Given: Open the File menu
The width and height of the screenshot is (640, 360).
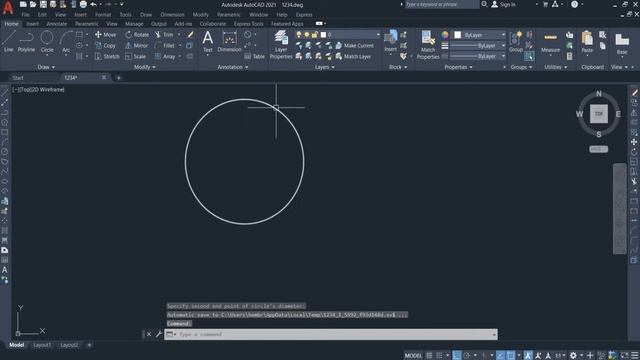Looking at the screenshot, I should click(25, 15).
